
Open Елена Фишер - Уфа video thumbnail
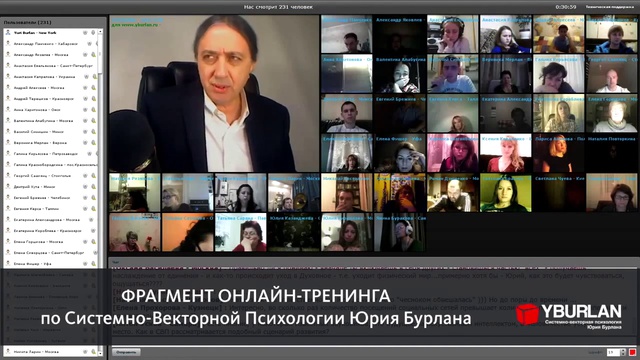click(x=400, y=153)
